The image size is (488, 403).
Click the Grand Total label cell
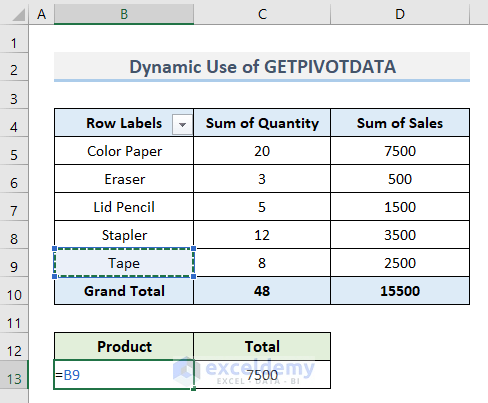point(124,291)
